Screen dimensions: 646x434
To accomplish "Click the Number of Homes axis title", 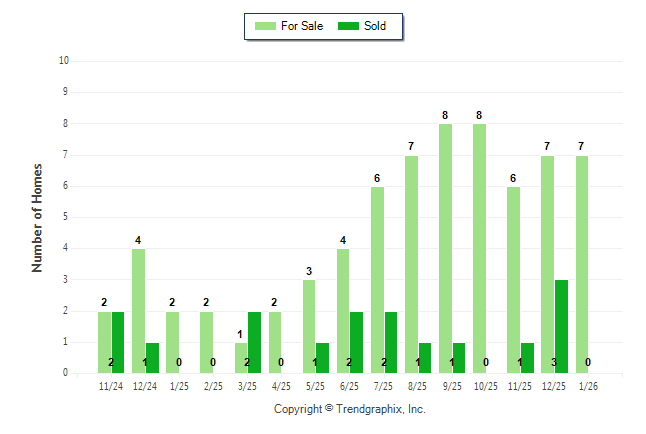I will coord(37,217).
